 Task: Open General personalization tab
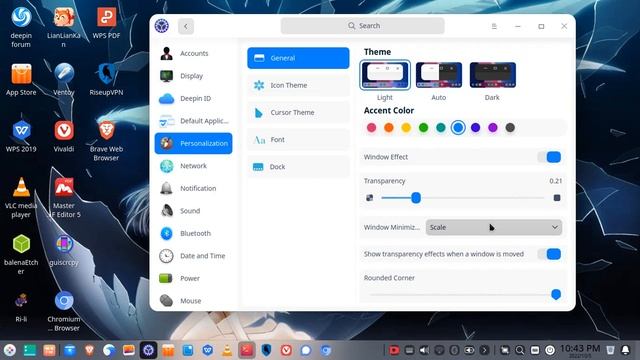pos(298,58)
